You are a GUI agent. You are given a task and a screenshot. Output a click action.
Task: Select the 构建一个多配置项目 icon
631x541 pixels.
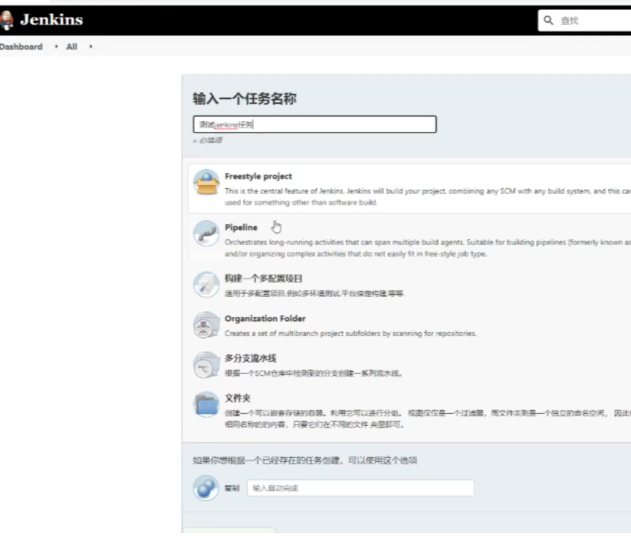[206, 284]
